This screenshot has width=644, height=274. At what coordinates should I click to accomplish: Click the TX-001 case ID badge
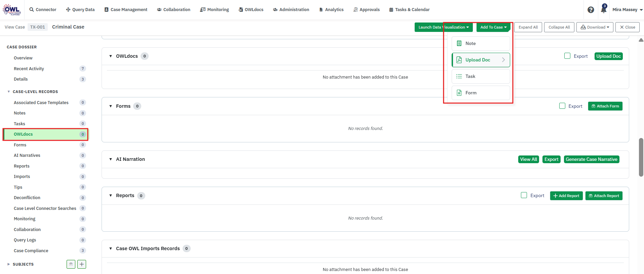coord(38,27)
